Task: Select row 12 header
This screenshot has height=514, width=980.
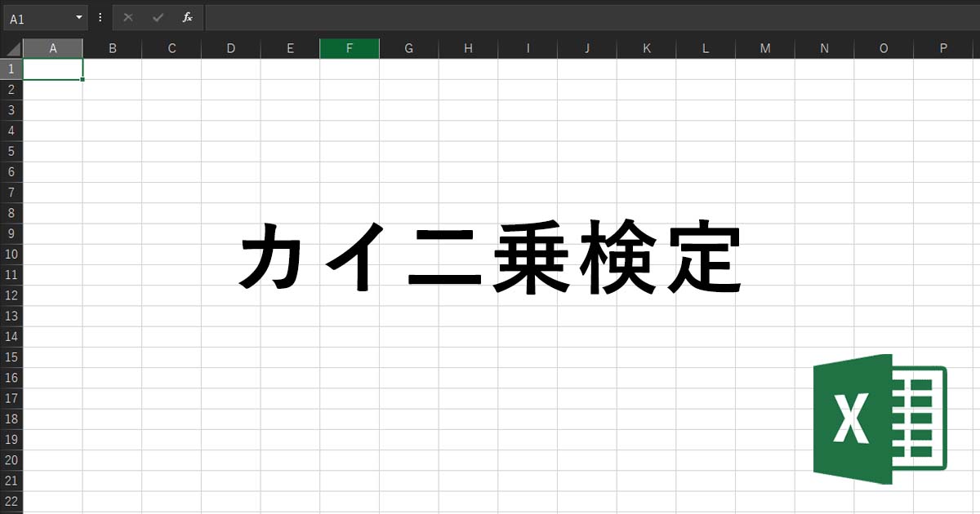Action: [11, 295]
